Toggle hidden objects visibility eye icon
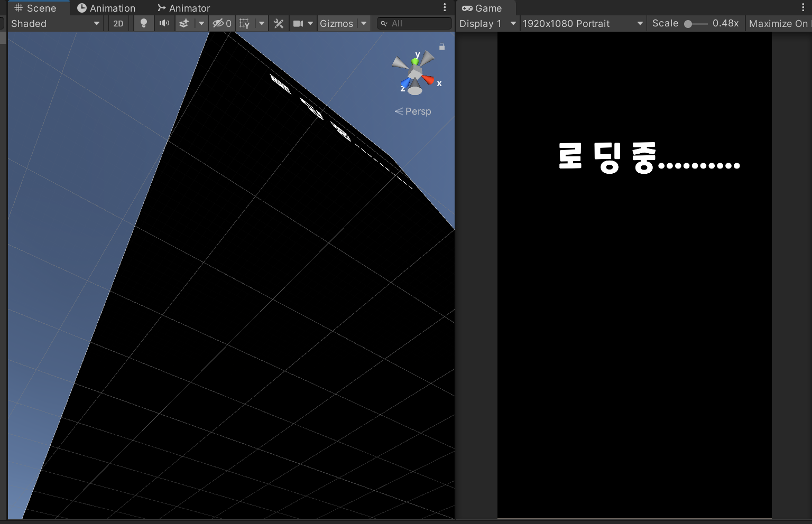The image size is (812, 524). click(222, 23)
